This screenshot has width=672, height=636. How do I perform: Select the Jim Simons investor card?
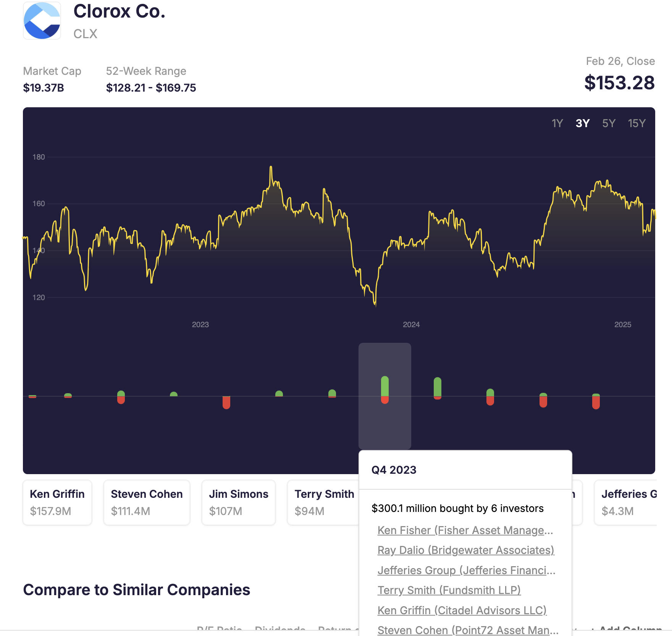(x=238, y=502)
